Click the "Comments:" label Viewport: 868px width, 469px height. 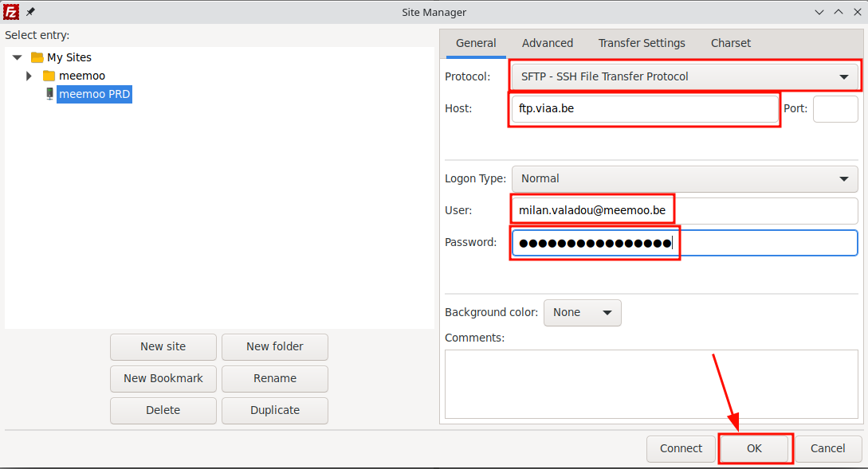click(475, 338)
